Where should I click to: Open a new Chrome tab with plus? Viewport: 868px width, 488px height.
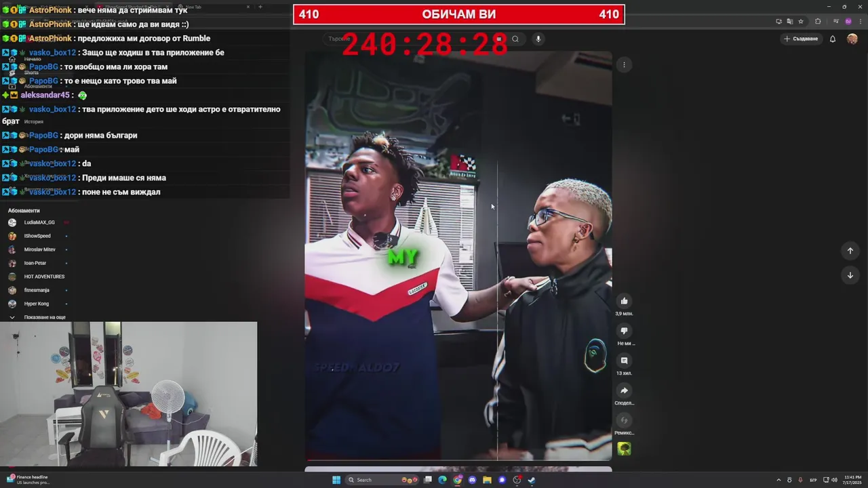[260, 7]
